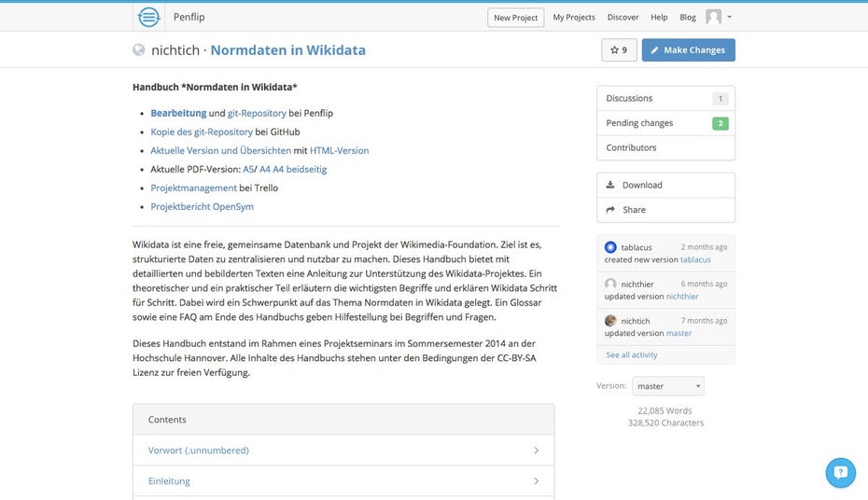Click the '6 months ago' timestamp
This screenshot has width=868, height=500.
tap(704, 284)
